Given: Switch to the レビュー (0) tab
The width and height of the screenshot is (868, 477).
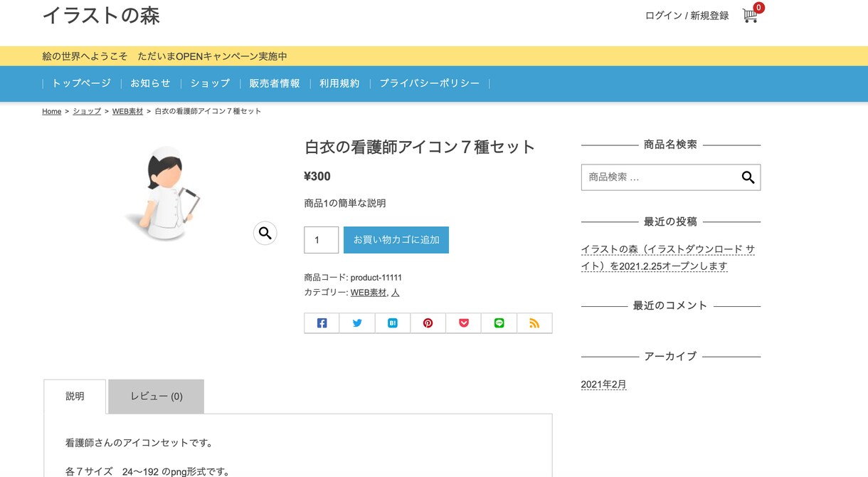Looking at the screenshot, I should pos(157,397).
